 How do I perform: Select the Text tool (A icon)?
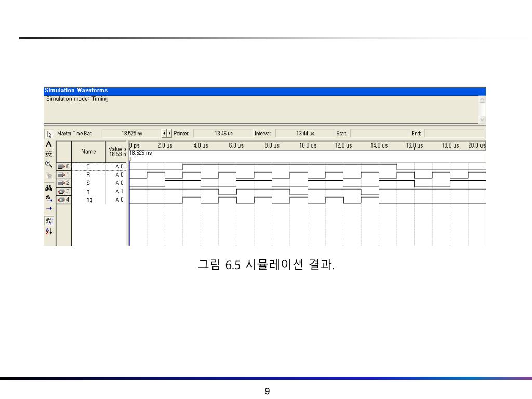[49, 144]
